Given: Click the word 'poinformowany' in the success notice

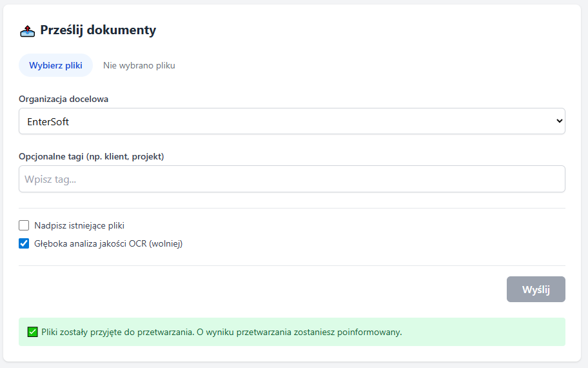Looking at the screenshot, I should pos(369,332).
